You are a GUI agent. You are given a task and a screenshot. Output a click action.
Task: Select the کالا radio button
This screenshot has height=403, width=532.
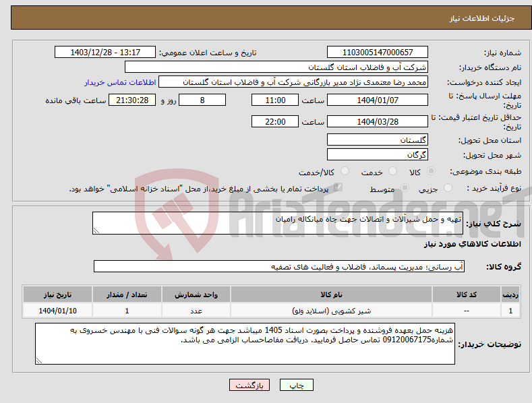tap(431, 171)
